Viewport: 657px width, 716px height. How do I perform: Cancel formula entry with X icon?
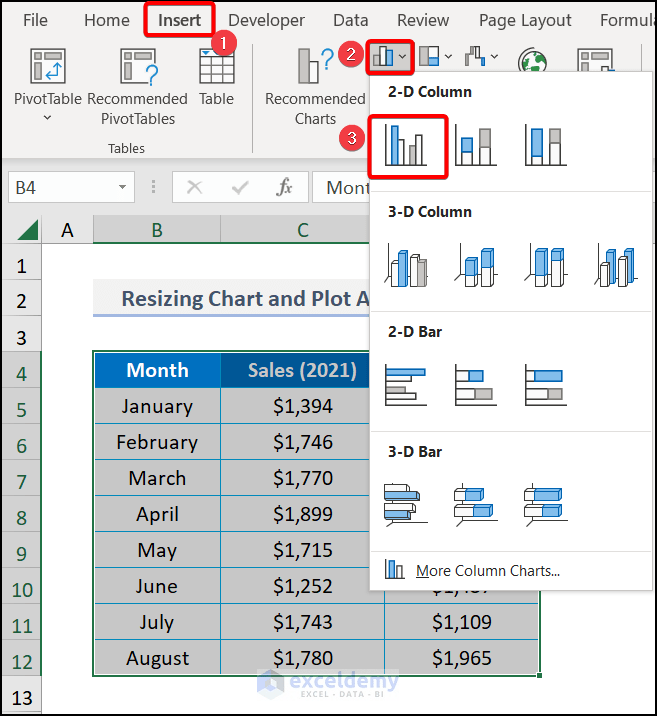pyautogui.click(x=194, y=187)
